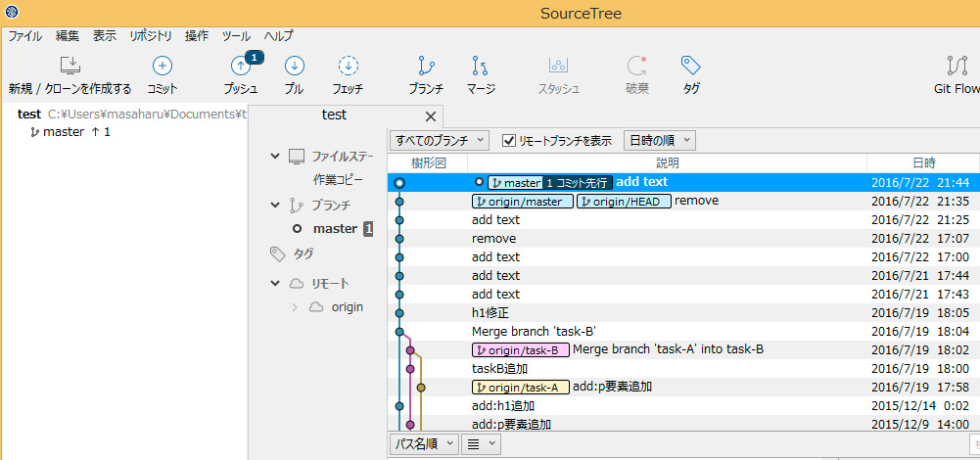
Task: Click the origin/task-B branch label
Action: (521, 350)
